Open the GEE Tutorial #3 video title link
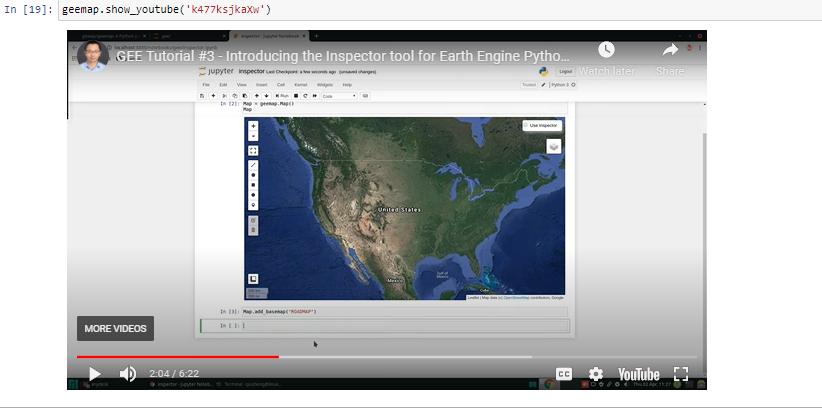 tap(342, 56)
